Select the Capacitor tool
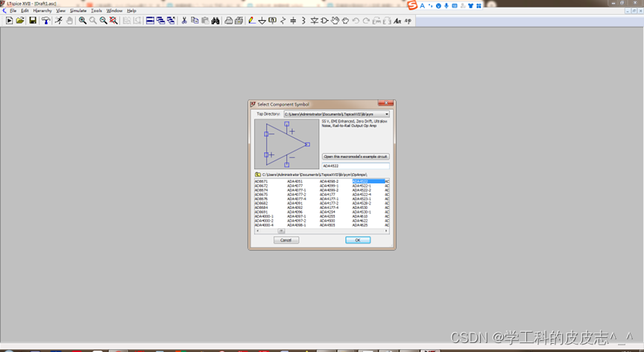This screenshot has height=352, width=644. 293,21
